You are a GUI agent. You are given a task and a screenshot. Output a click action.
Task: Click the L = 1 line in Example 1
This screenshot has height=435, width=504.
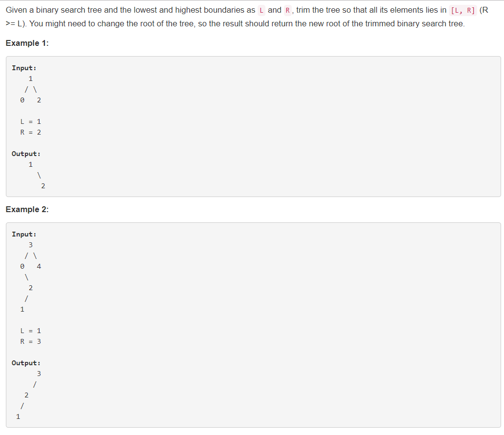click(31, 121)
